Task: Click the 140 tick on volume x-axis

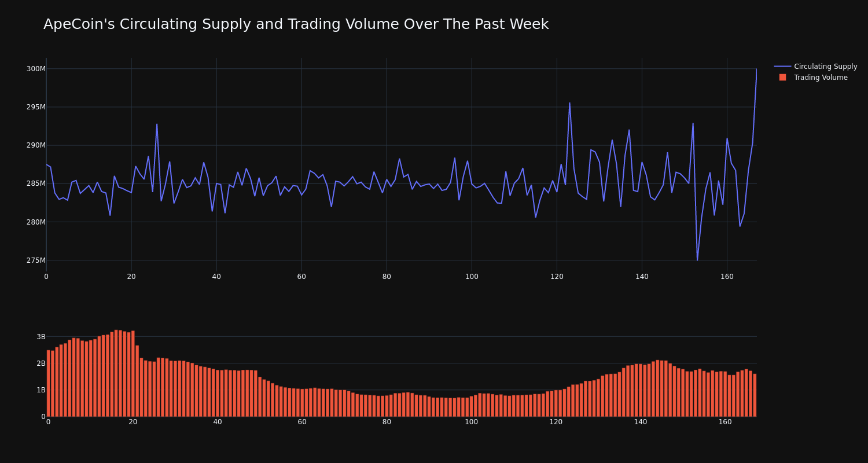Action: click(641, 422)
